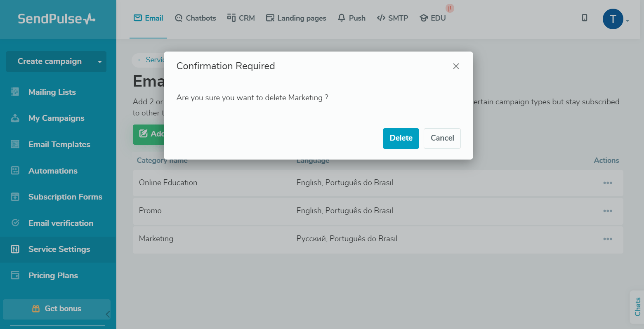Open Automations via its sidebar icon
The width and height of the screenshot is (644, 329).
15,171
